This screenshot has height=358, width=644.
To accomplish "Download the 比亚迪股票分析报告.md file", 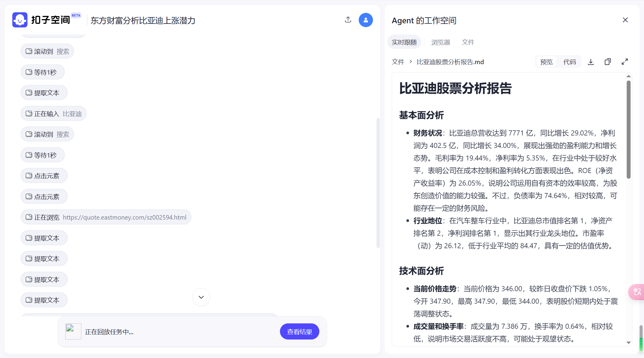I will point(591,62).
